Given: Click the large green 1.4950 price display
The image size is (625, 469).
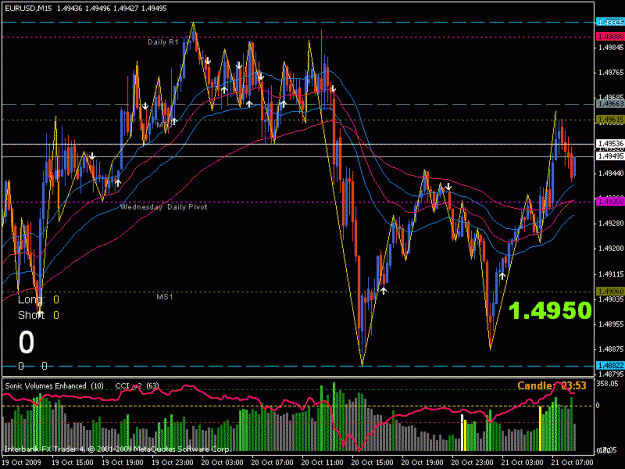Looking at the screenshot, I should [550, 310].
